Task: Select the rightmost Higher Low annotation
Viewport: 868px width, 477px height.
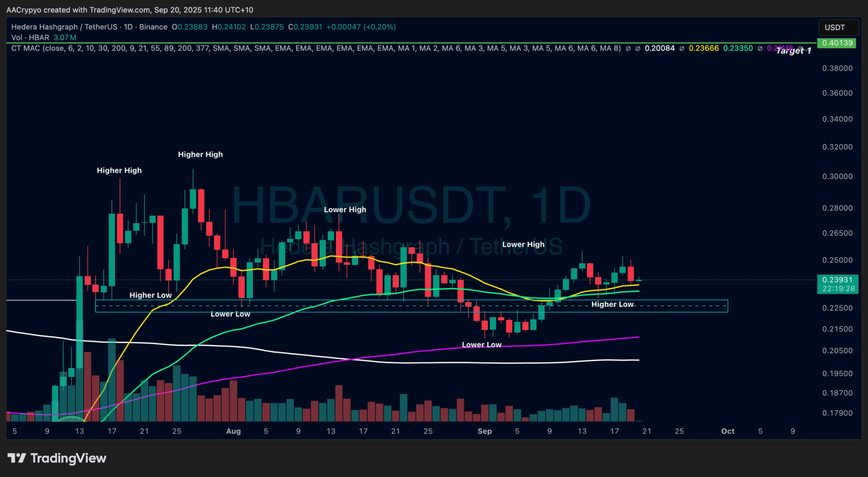Action: 612,304
